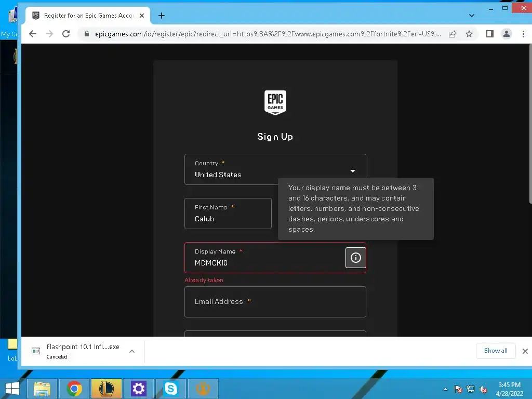Click the address bar URL

coord(268,34)
